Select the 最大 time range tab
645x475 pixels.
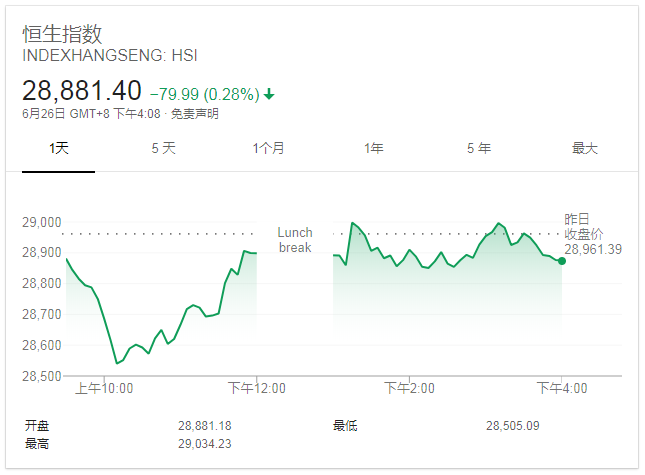pyautogui.click(x=585, y=148)
